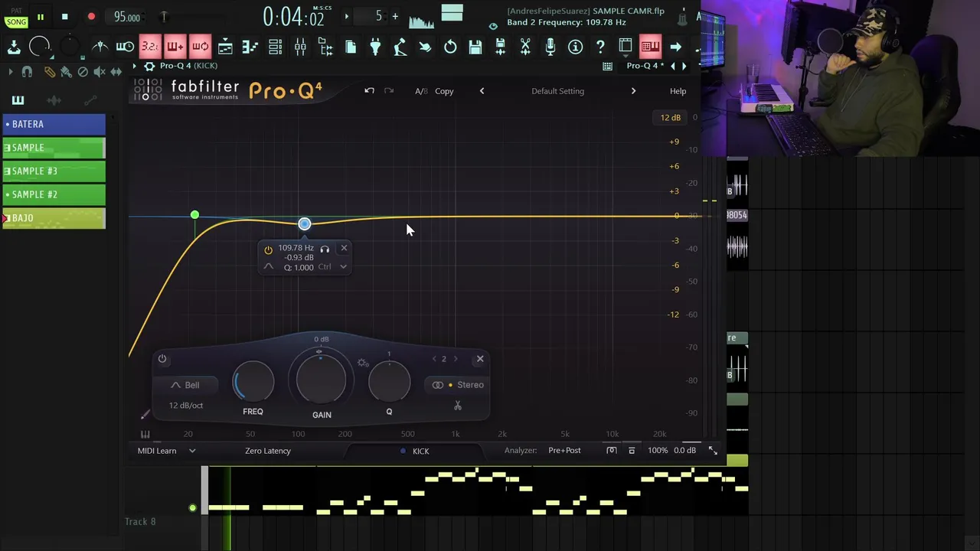Open popup band options chevron
The width and height of the screenshot is (980, 551).
(x=343, y=267)
